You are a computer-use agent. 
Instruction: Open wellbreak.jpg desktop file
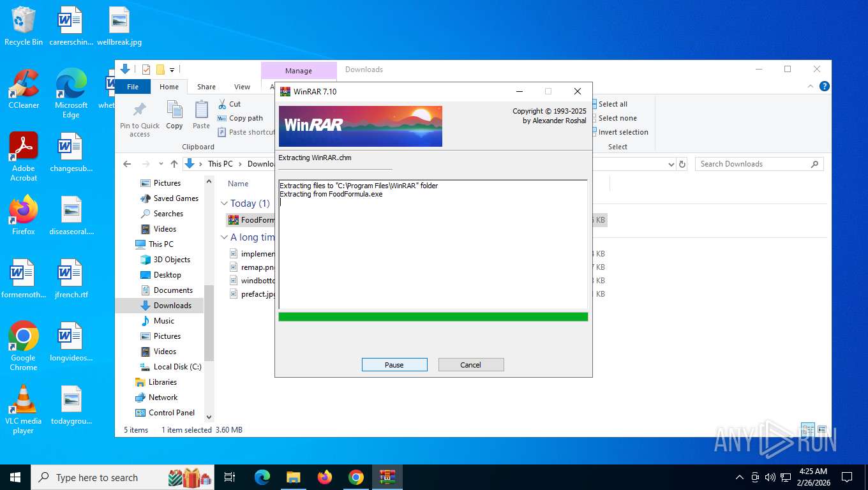click(x=119, y=26)
